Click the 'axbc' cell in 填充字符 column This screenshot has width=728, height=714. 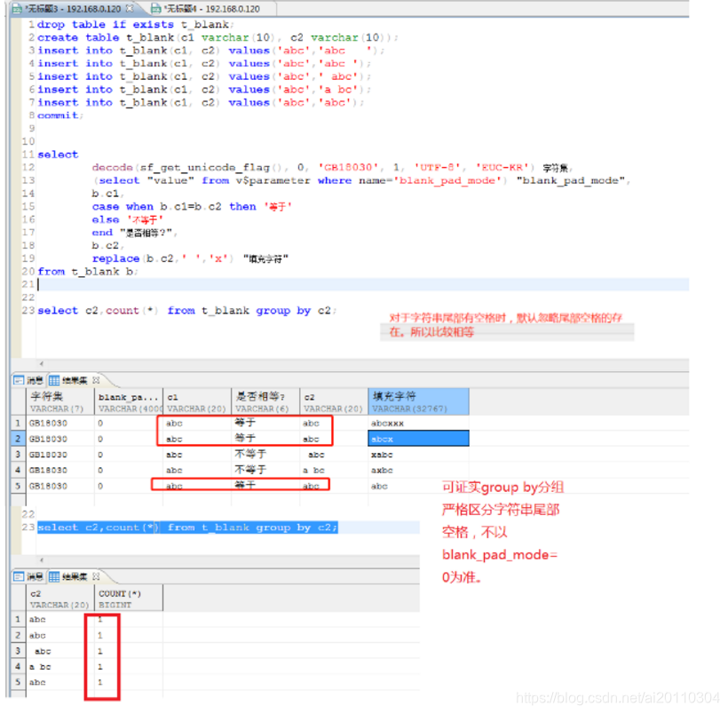[x=419, y=470]
